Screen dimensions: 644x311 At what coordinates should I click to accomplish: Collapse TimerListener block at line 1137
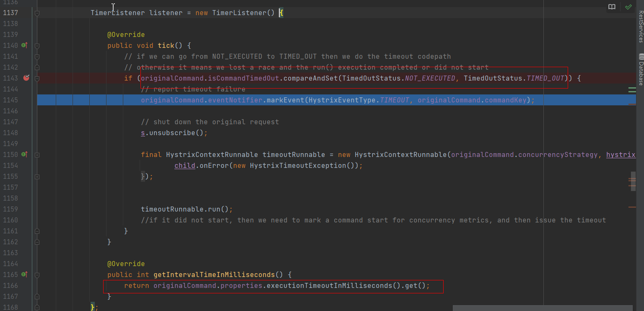[37, 13]
